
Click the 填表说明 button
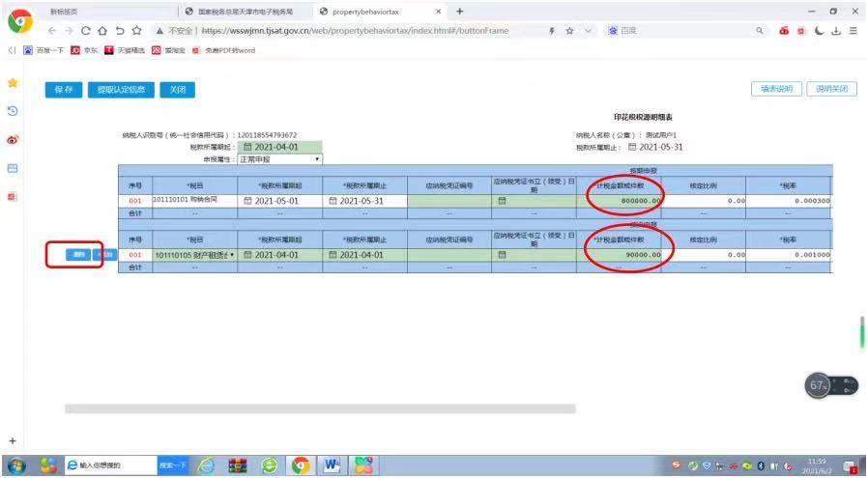[x=776, y=89]
